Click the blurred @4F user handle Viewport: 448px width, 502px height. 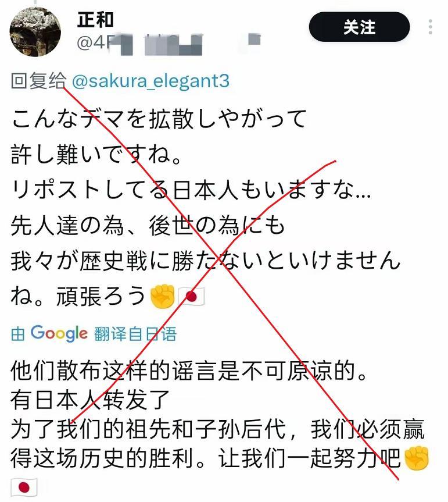(x=169, y=43)
